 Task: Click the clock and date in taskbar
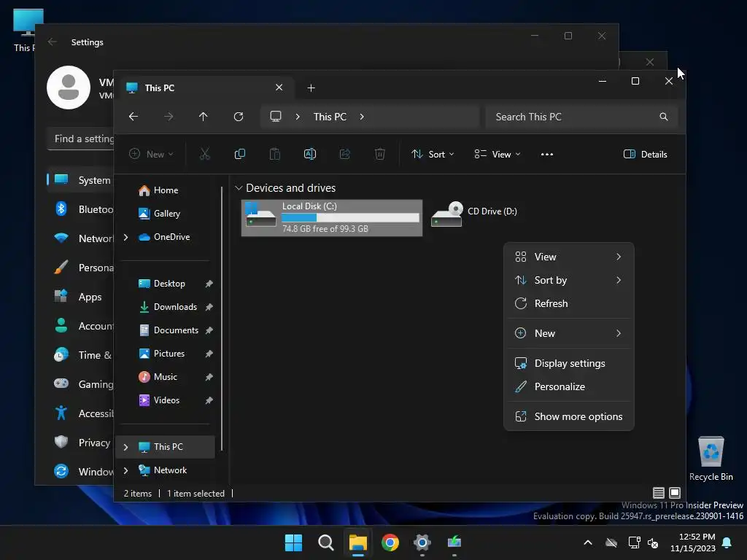(x=693, y=542)
